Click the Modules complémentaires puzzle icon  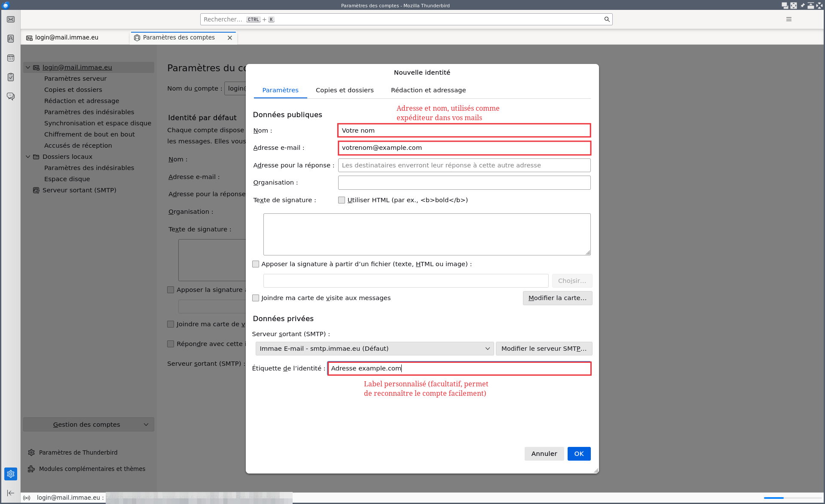[x=31, y=469]
